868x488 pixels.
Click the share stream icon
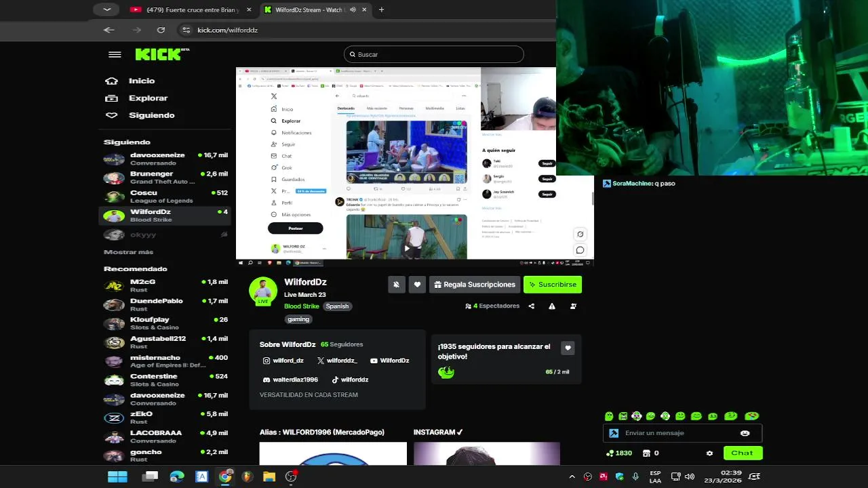pos(532,306)
